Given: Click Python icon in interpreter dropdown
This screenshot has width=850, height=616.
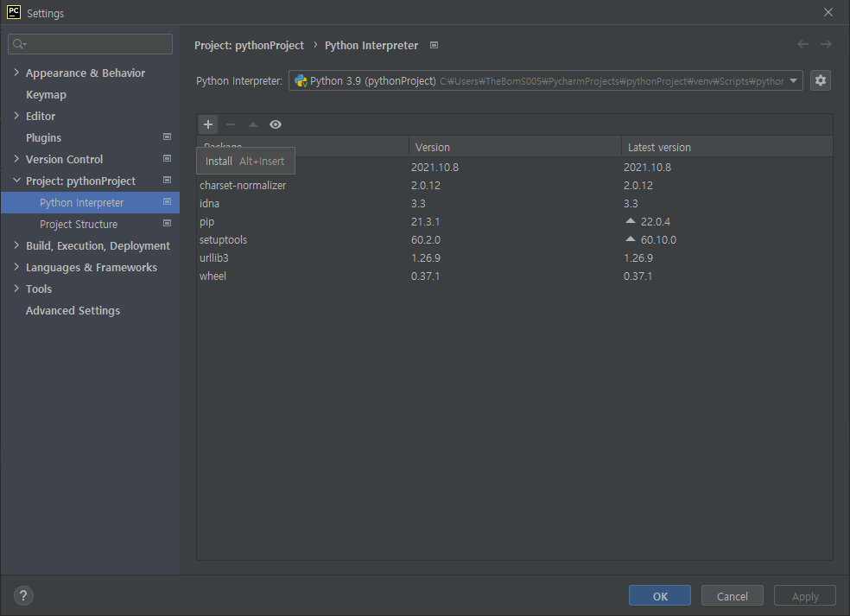Looking at the screenshot, I should pos(301,81).
